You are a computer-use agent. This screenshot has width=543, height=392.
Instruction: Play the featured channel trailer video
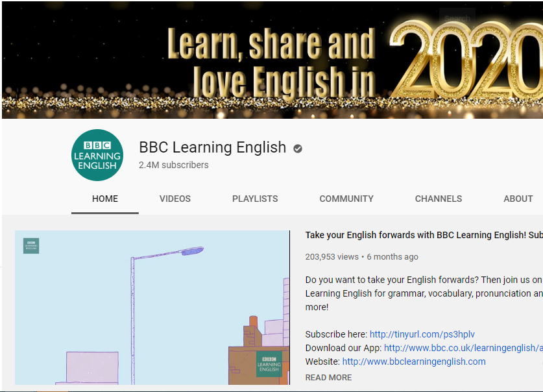tap(152, 308)
